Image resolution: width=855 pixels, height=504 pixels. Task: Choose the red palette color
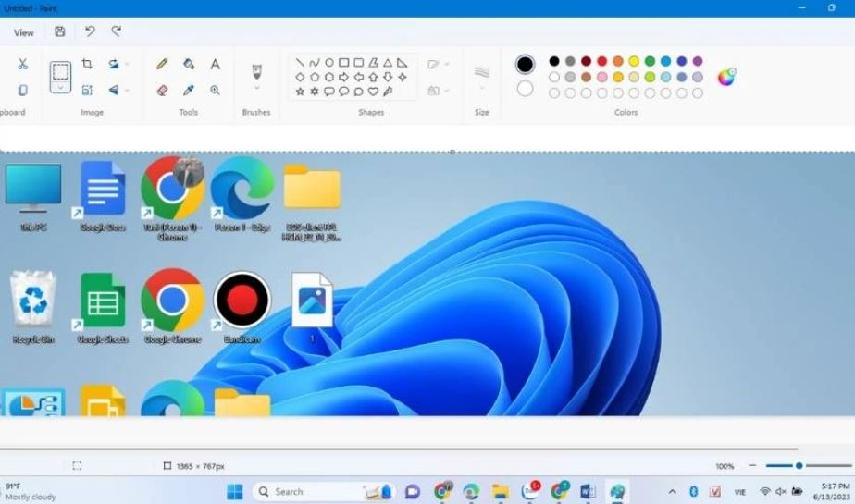pyautogui.click(x=602, y=61)
